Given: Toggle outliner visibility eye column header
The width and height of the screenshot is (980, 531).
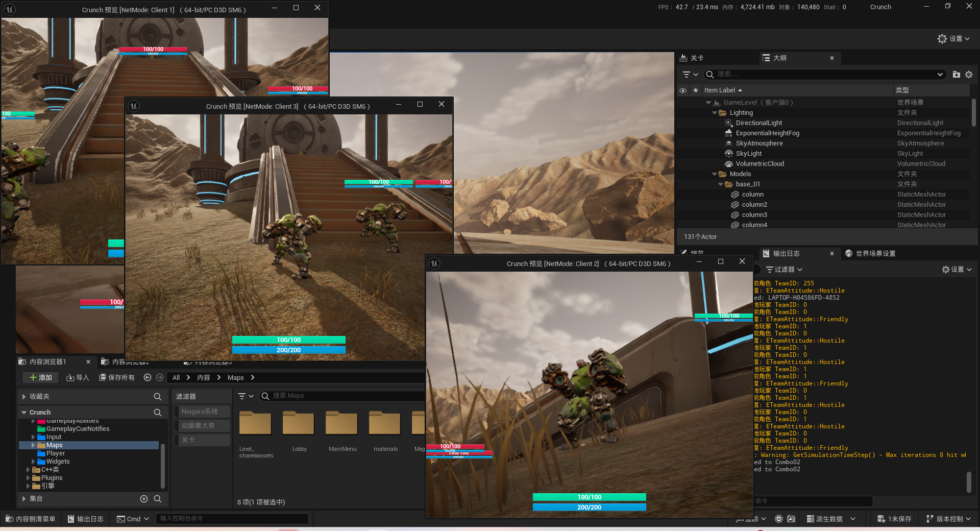Looking at the screenshot, I should coord(683,90).
